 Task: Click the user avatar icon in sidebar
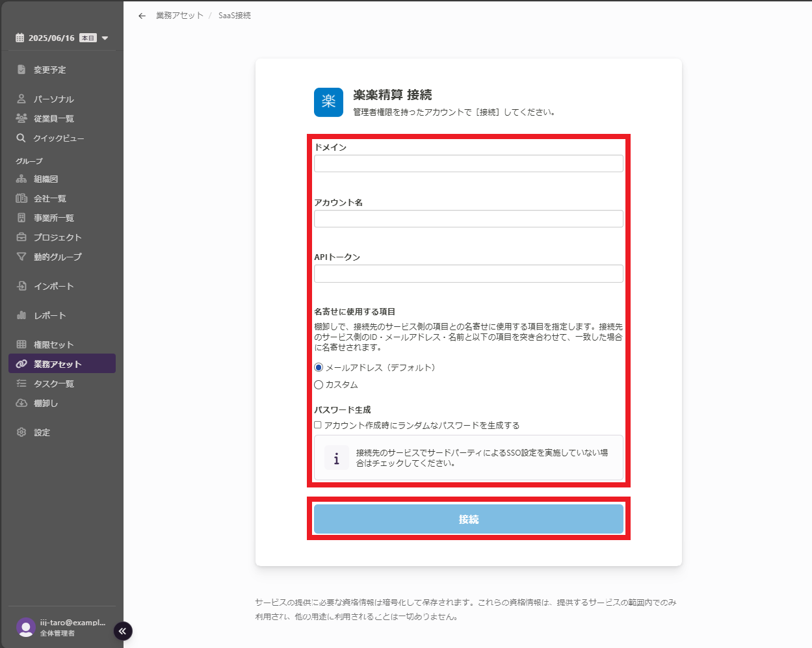[26, 627]
